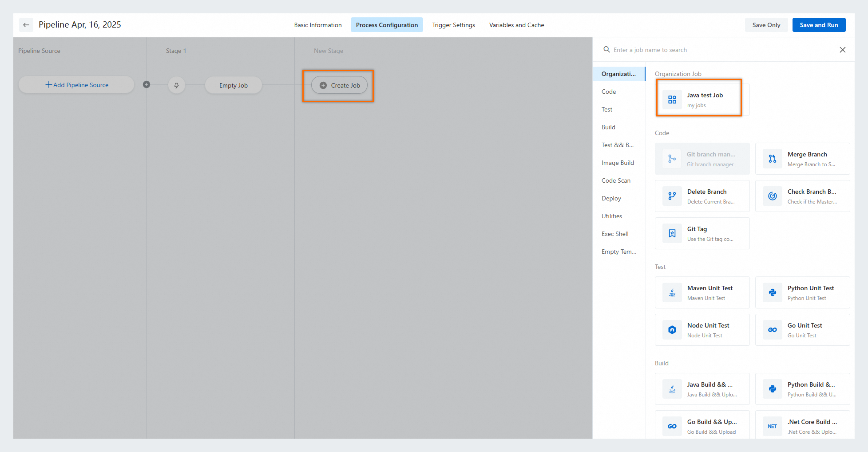Choose the Delete Branch job title
The width and height of the screenshot is (868, 452).
[x=707, y=192]
